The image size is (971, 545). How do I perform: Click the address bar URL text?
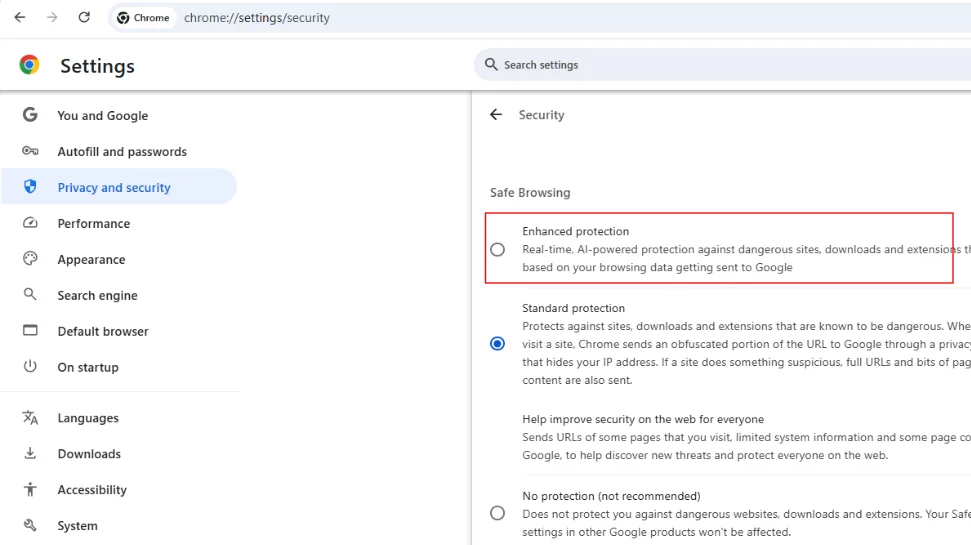pos(257,18)
